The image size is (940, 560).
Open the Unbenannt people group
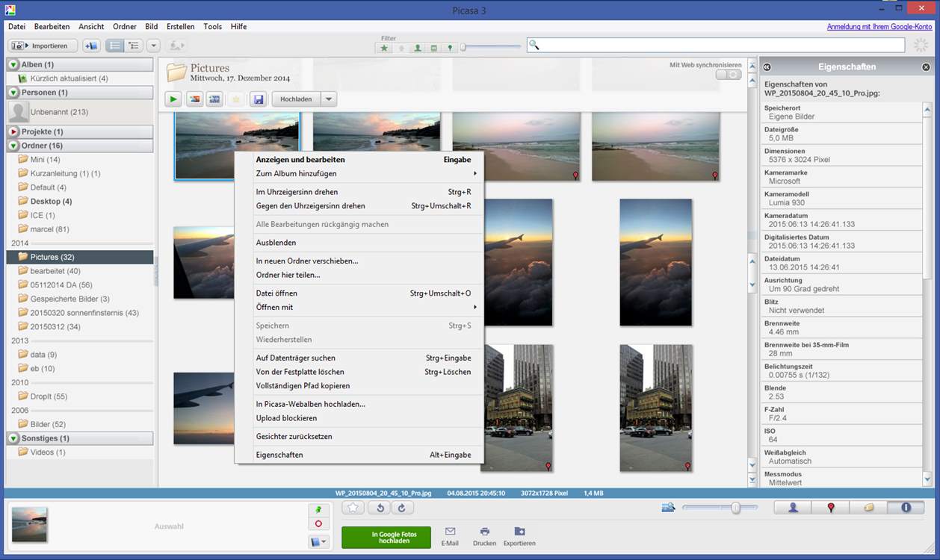coord(59,112)
